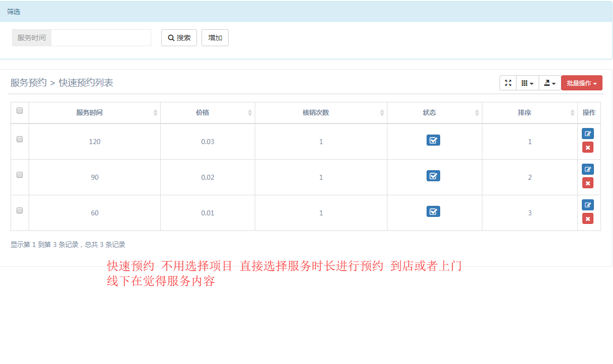Screen dimensions: 613x364
Task: Click the 增加 button
Action: coord(215,38)
